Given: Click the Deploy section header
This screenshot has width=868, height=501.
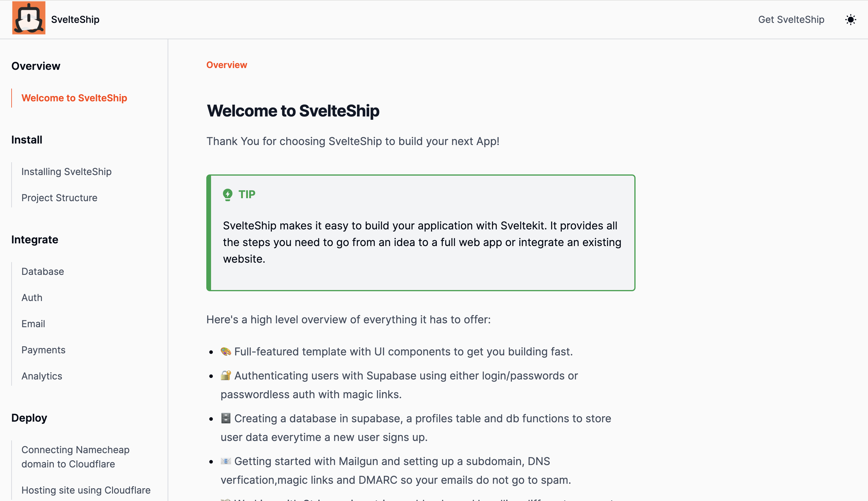Looking at the screenshot, I should pos(29,418).
